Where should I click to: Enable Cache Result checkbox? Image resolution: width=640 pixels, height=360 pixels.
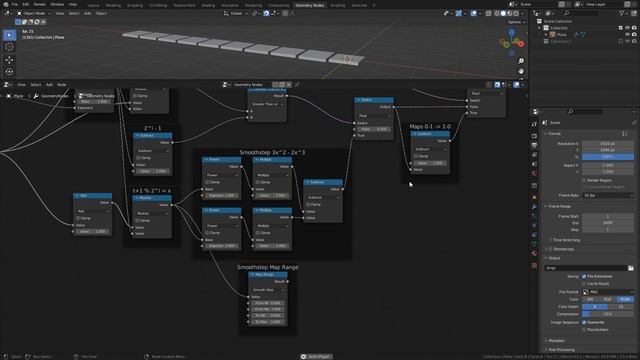(584, 283)
